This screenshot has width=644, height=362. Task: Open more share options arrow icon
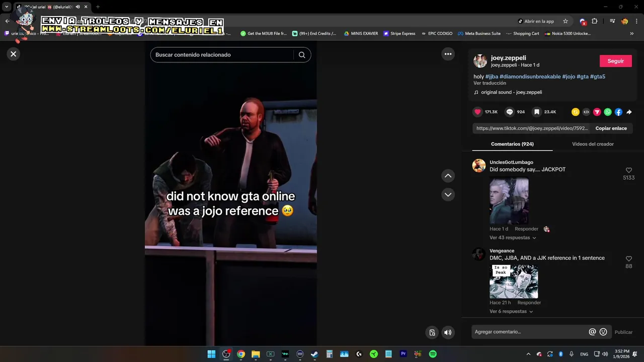pos(629,112)
